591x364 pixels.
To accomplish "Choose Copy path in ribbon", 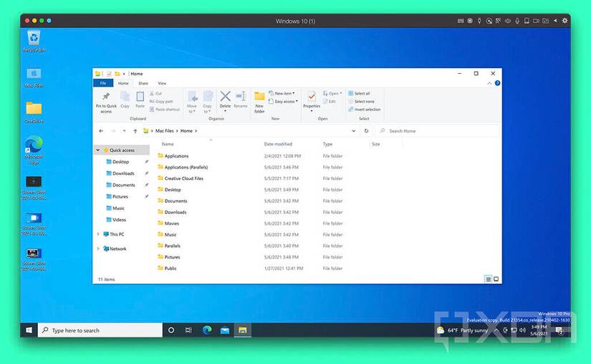I will coord(161,101).
